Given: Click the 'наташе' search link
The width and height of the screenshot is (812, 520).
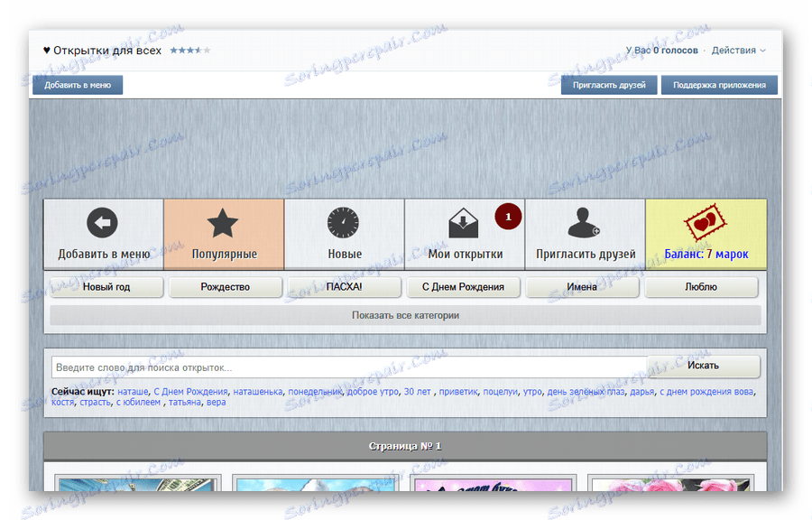Looking at the screenshot, I should point(133,392).
